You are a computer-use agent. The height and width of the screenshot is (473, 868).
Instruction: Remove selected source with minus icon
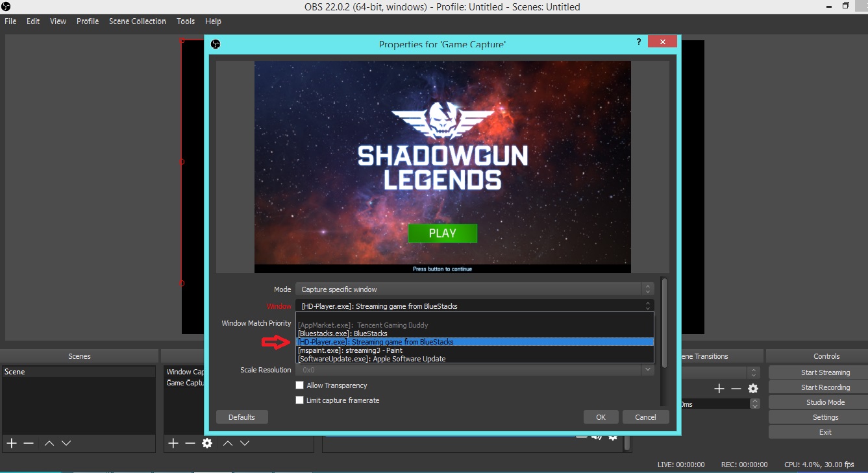(190, 443)
